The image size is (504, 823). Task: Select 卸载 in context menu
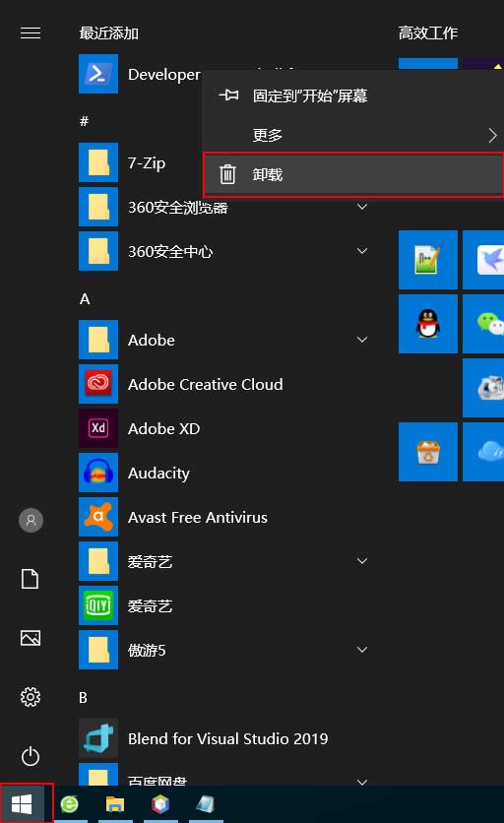[352, 174]
